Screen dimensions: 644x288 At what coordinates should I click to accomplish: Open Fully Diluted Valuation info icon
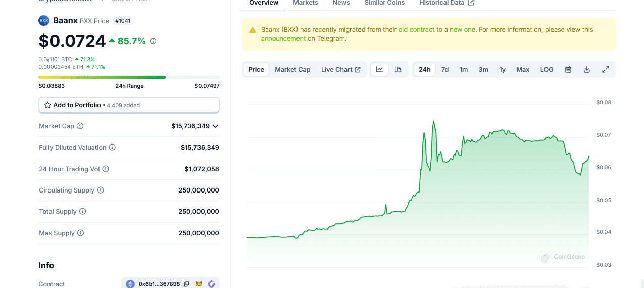point(112,148)
